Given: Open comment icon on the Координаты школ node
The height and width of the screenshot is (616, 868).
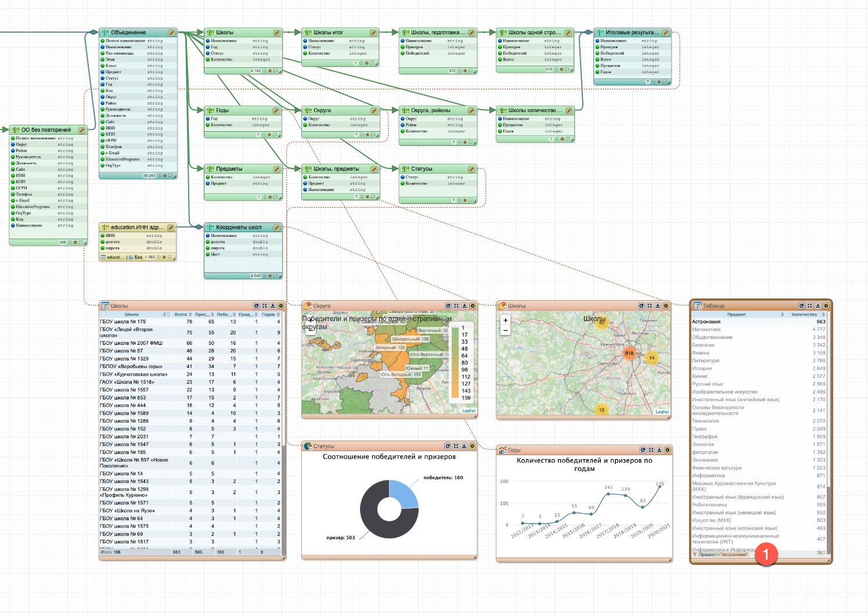Looking at the screenshot, I should coord(275,276).
